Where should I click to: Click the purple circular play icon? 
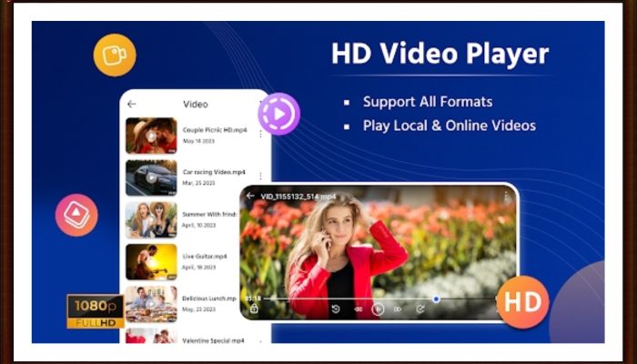(x=279, y=114)
